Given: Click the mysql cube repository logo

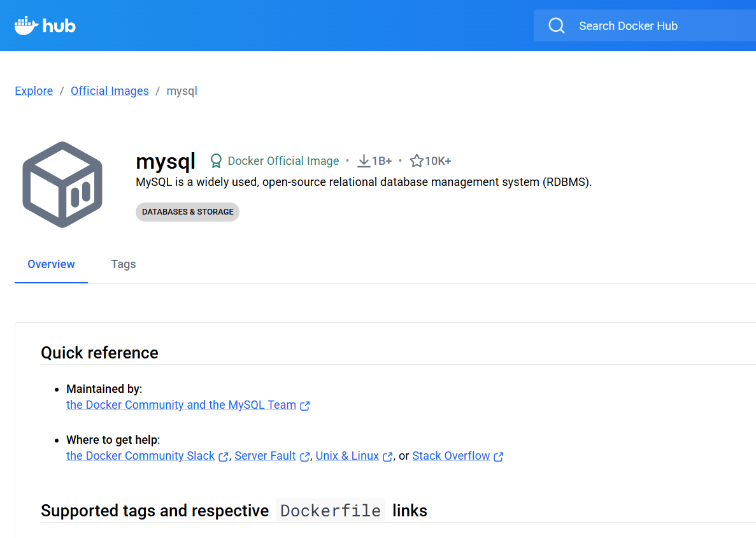Looking at the screenshot, I should tap(62, 185).
